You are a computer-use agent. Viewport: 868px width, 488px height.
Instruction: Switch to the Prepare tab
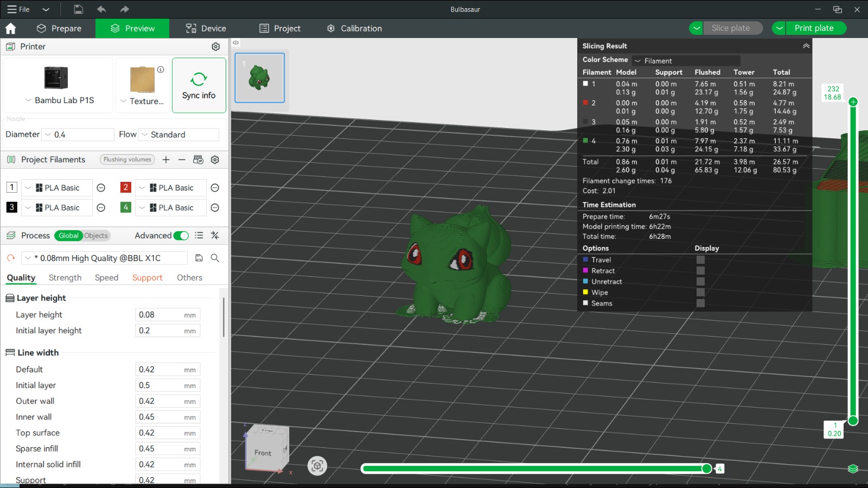point(59,28)
